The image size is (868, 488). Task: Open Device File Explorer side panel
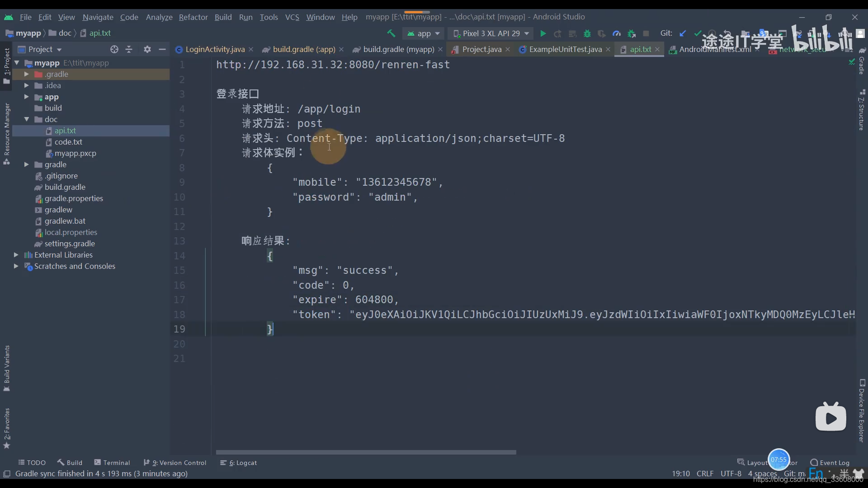[x=862, y=411]
